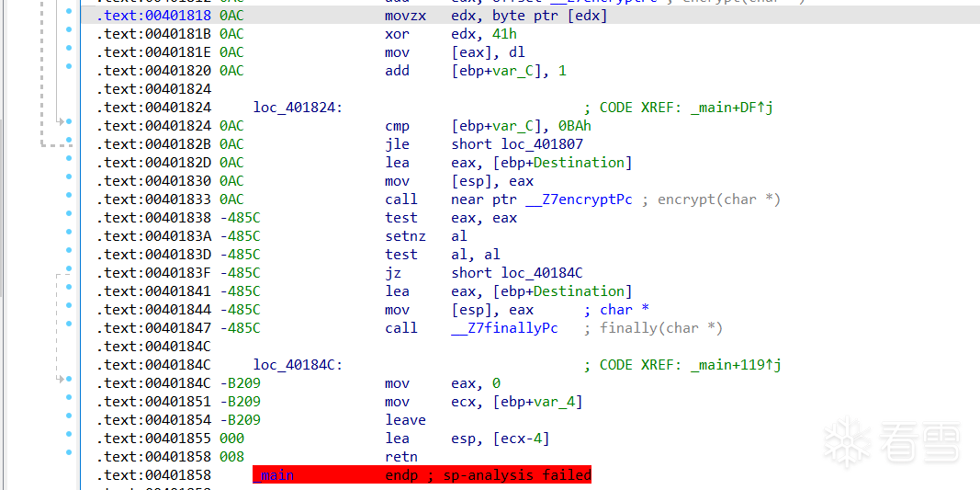Select the 41h immediate operand
980x490 pixels.
[x=504, y=34]
